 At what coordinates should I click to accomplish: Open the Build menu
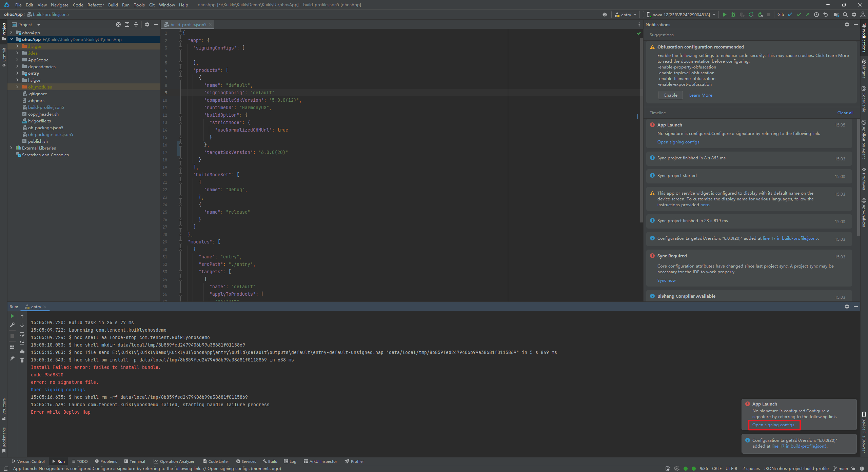[113, 5]
